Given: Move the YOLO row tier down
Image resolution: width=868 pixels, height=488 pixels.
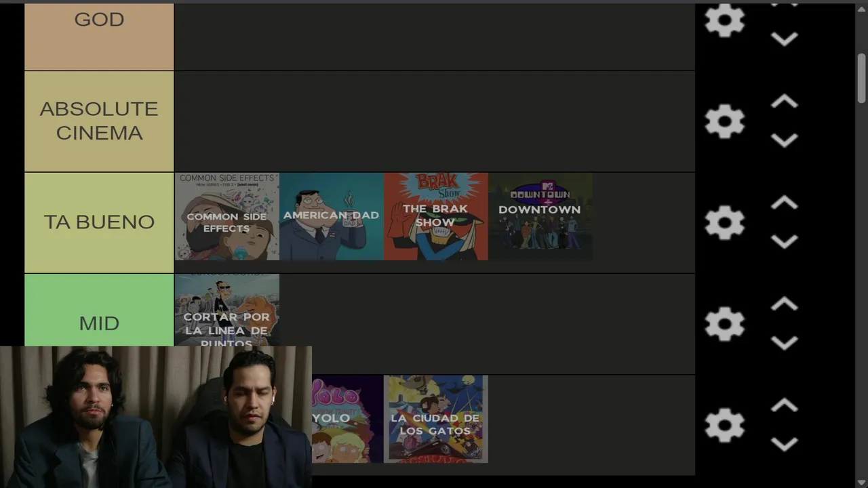Looking at the screenshot, I should (785, 444).
